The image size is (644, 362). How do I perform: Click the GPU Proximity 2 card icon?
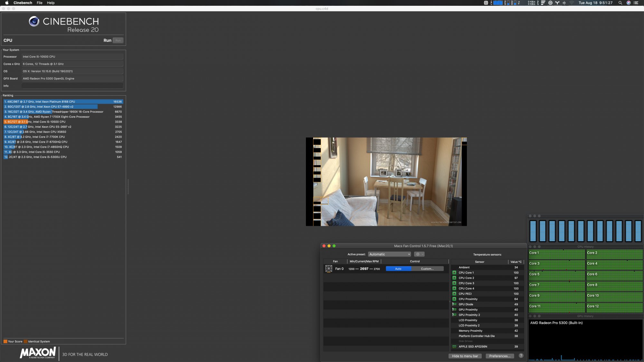[454, 315]
